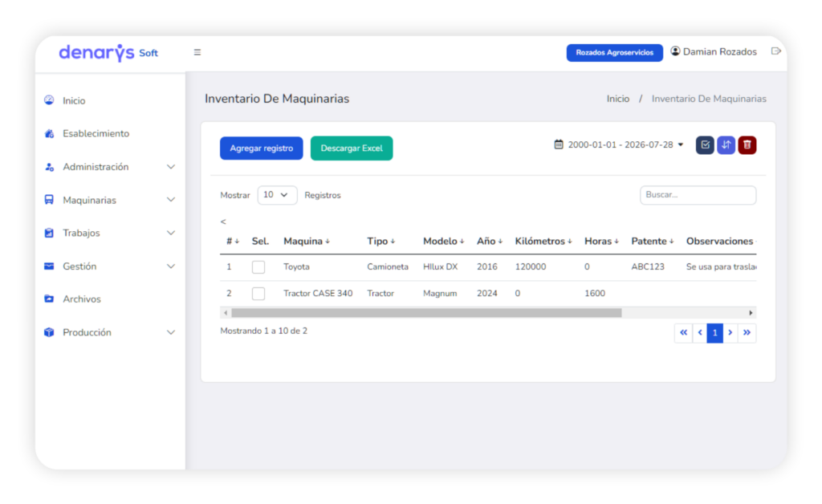Image resolution: width=822 pixels, height=504 pixels.
Task: Open Trabajos menu item
Action: point(81,233)
